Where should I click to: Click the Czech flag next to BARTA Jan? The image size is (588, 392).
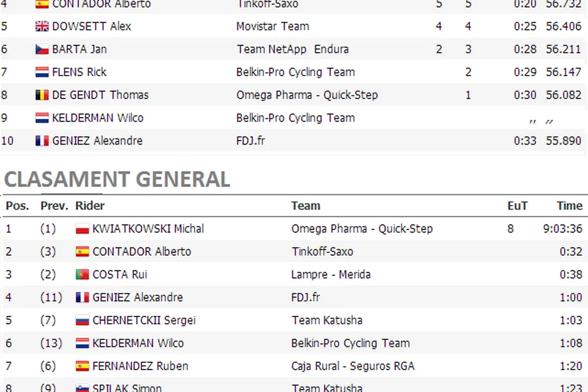click(x=42, y=49)
